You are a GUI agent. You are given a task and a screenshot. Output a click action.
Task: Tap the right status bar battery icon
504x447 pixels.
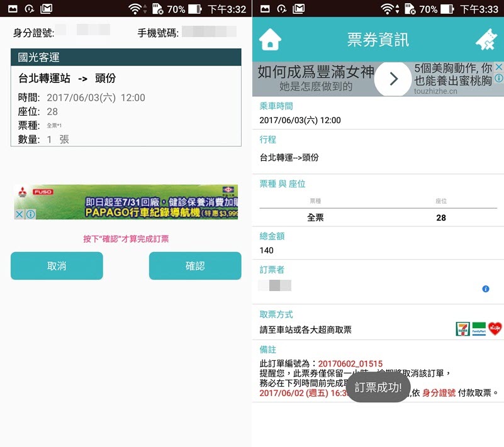(x=447, y=9)
